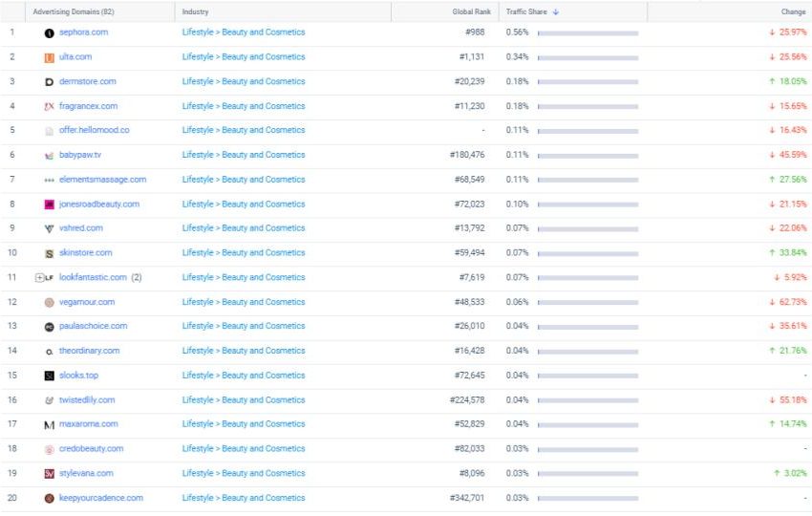Click the babypaw.tv favicon

coord(49,156)
